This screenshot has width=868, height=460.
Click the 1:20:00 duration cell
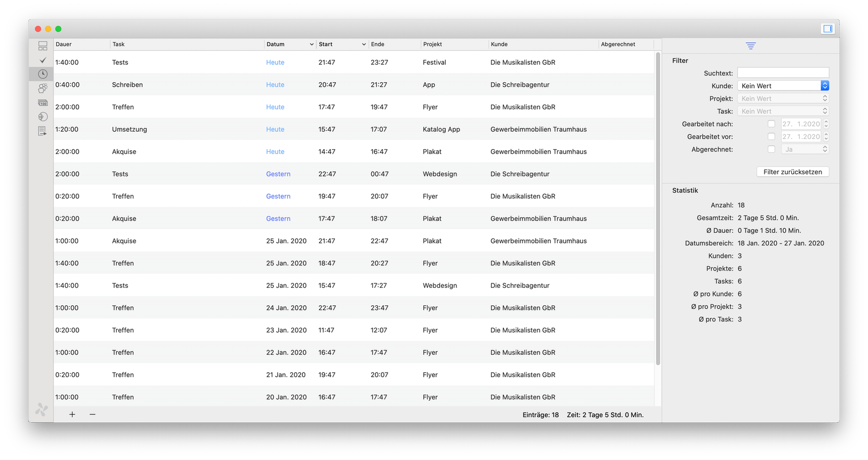pos(67,129)
